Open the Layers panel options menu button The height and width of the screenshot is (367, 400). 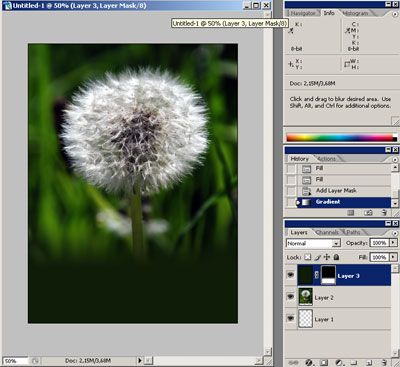[395, 232]
